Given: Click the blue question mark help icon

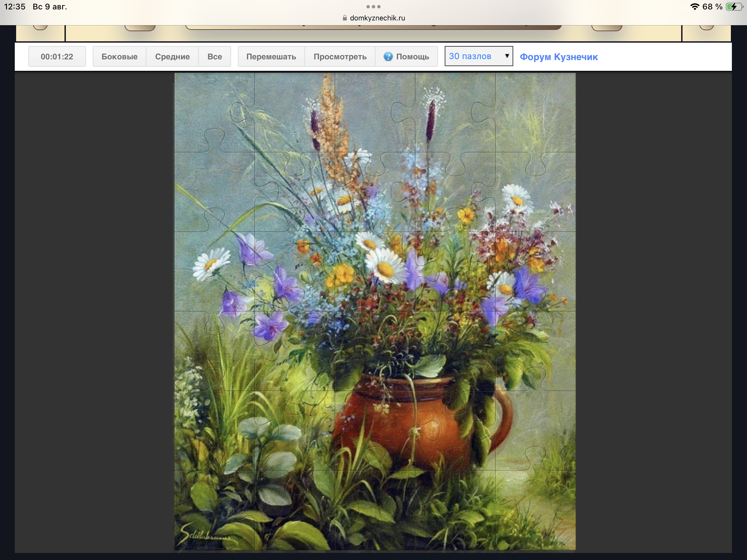Looking at the screenshot, I should click(x=388, y=56).
